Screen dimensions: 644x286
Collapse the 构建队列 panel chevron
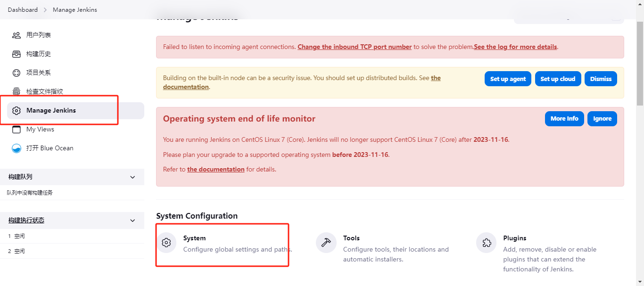click(x=132, y=177)
